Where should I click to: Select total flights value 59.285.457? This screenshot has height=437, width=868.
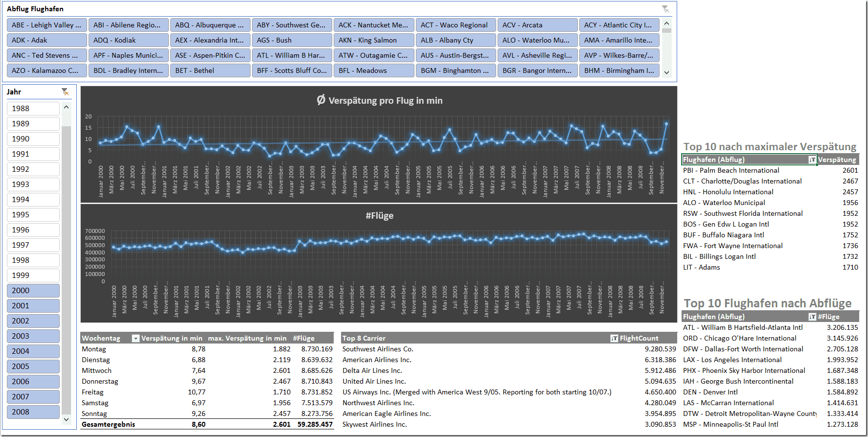pos(315,424)
